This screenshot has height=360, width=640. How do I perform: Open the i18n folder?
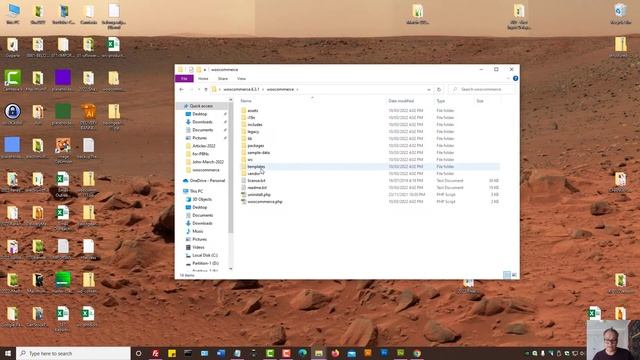point(251,118)
